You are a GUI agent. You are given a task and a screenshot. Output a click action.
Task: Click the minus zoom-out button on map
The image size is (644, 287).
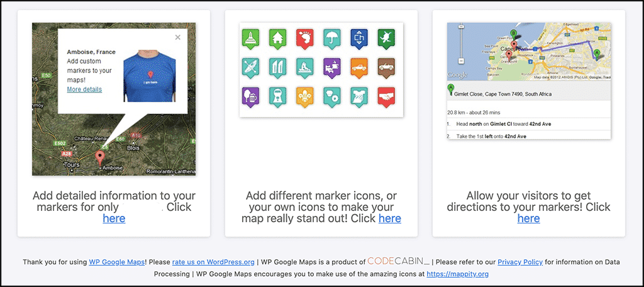pyautogui.click(x=461, y=60)
